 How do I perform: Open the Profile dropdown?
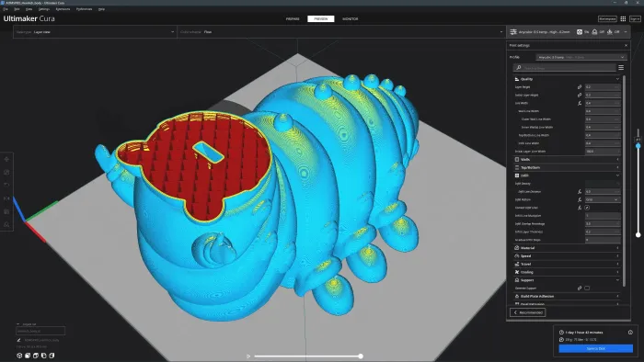coord(581,57)
